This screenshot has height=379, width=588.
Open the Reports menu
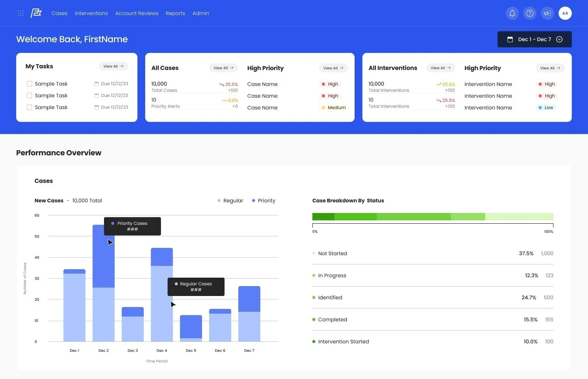coord(175,13)
